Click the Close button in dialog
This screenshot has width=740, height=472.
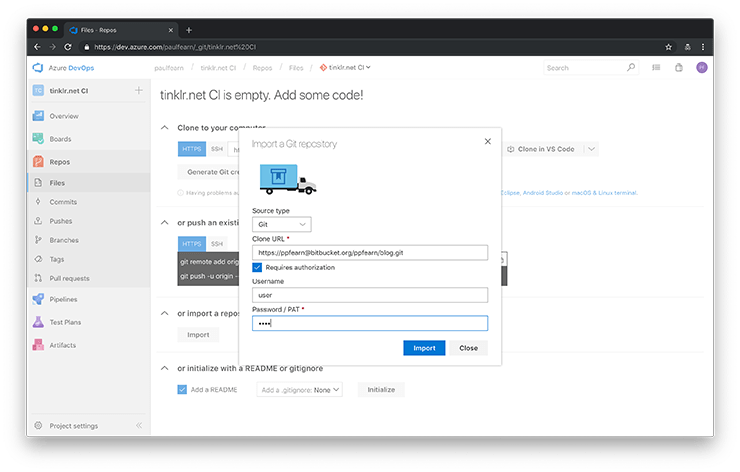[x=469, y=348]
